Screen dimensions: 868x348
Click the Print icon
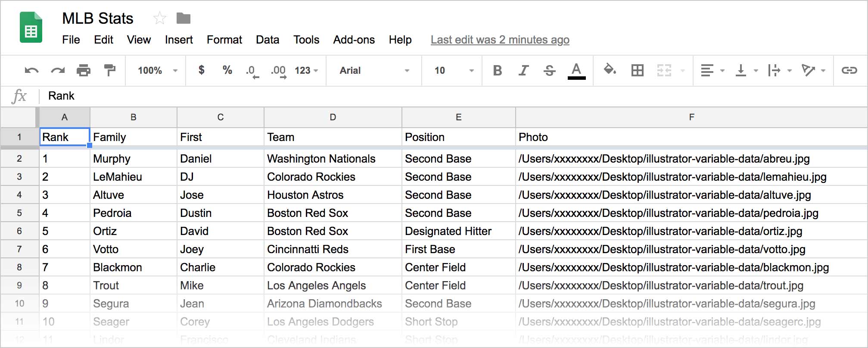click(x=84, y=70)
